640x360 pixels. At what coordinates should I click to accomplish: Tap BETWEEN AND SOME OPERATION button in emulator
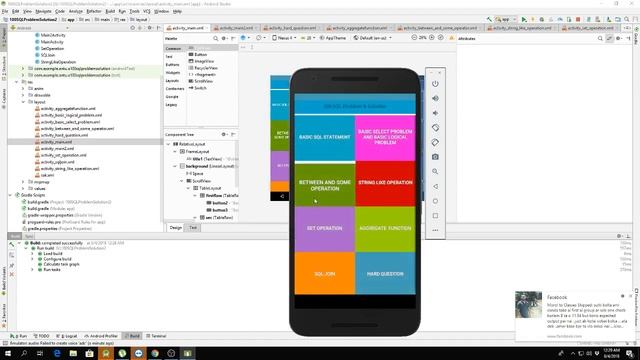(x=324, y=185)
